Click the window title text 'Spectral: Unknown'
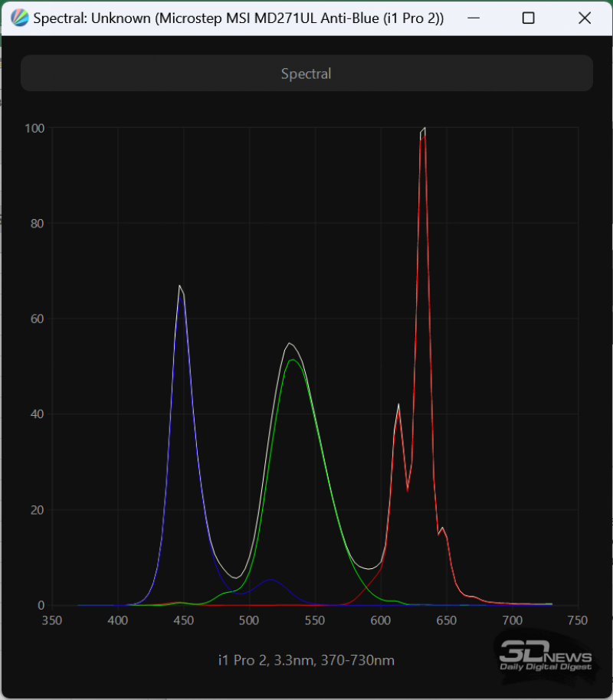Viewport: 613px width, 700px height. pos(92,18)
